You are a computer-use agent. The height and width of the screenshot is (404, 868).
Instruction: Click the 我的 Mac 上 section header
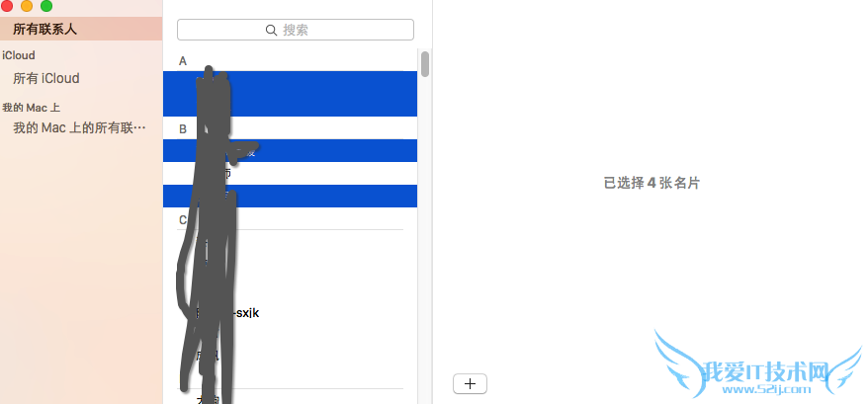click(x=31, y=108)
